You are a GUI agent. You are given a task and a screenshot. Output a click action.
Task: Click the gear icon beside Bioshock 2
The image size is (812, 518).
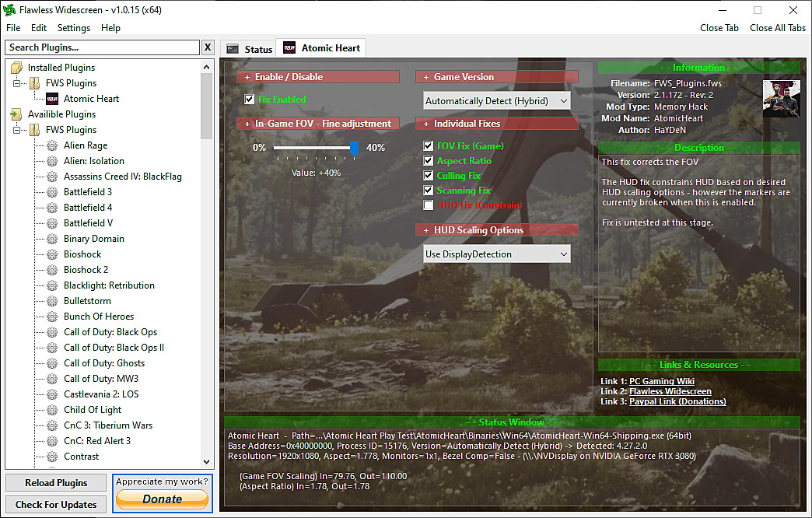52,270
